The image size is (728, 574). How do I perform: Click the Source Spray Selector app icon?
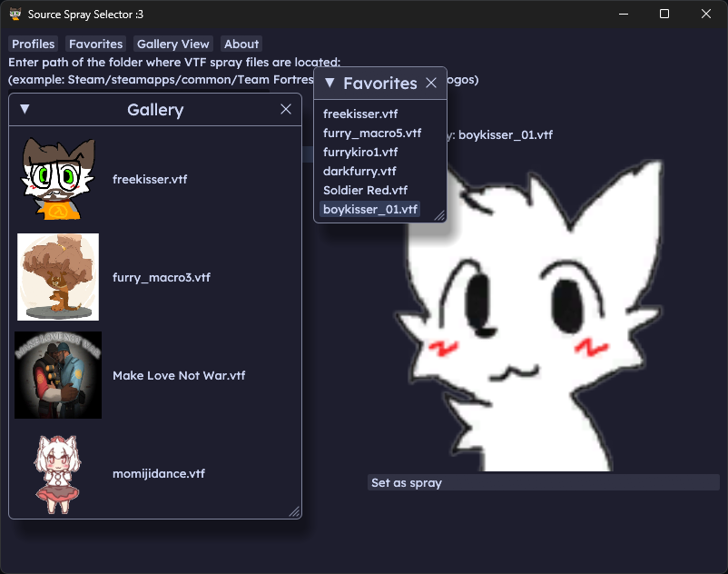[15, 14]
